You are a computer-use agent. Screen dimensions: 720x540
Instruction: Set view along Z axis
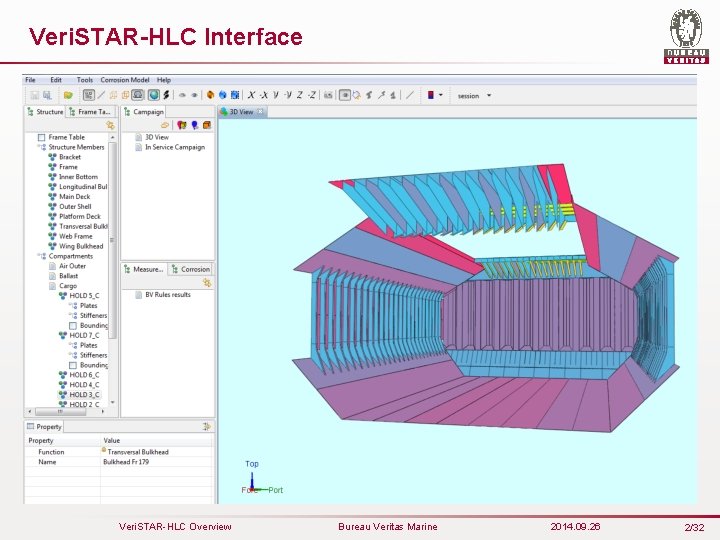(x=300, y=95)
